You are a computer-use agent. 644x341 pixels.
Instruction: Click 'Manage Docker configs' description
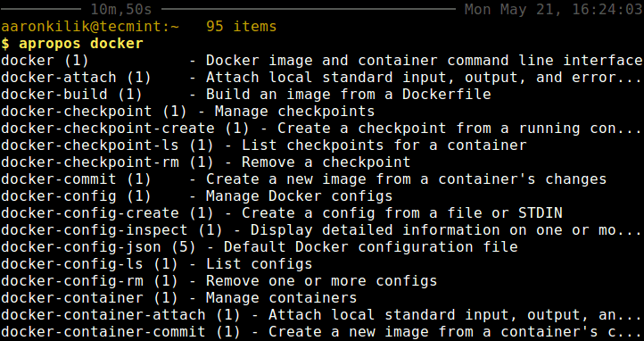tap(300, 196)
